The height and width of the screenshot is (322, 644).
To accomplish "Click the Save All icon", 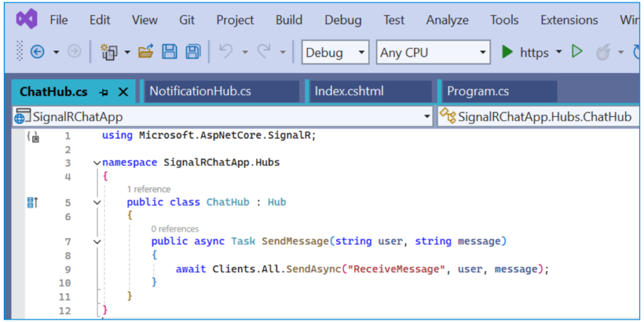I will [193, 52].
